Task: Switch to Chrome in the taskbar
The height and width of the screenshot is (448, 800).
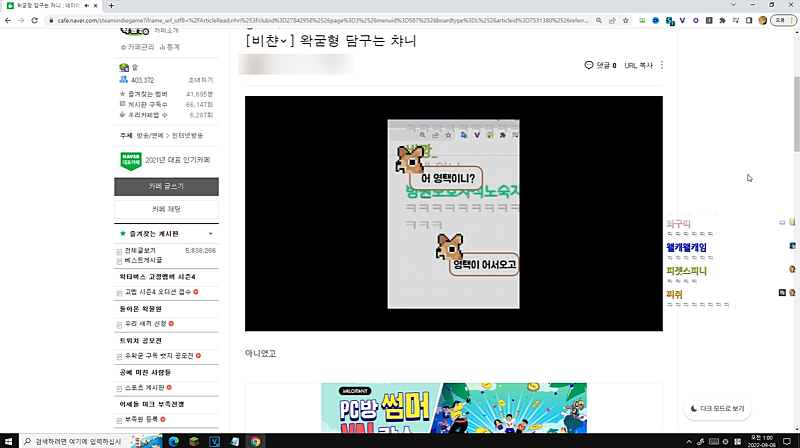Action: [x=255, y=441]
